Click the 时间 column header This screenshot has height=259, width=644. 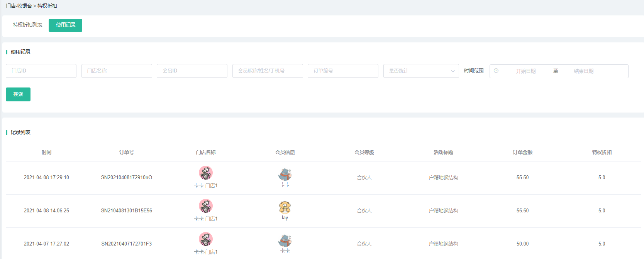pyautogui.click(x=46, y=153)
